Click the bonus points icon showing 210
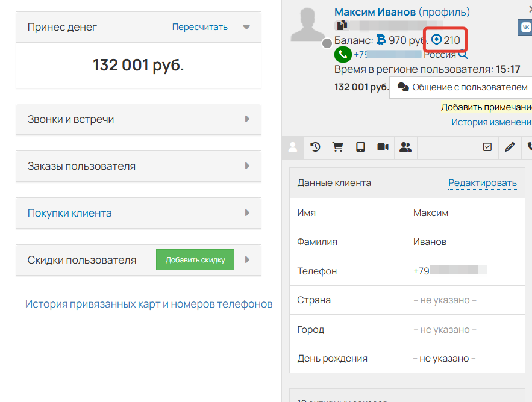Screen dimensions: 532x402 (x=437, y=39)
